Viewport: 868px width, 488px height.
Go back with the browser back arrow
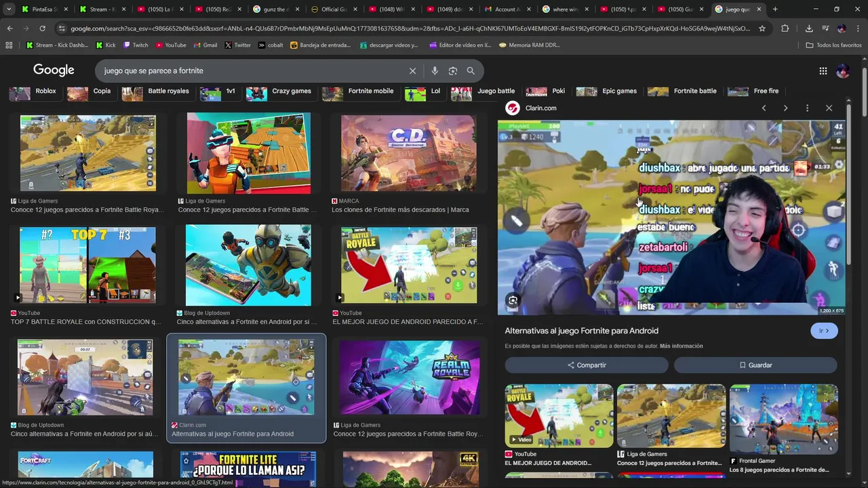tap(9, 28)
